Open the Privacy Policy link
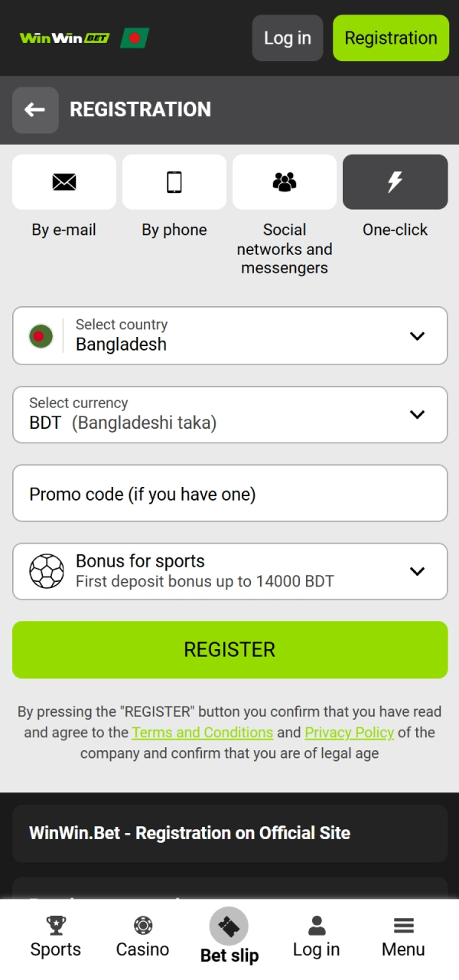This screenshot has width=459, height=980. [x=349, y=732]
